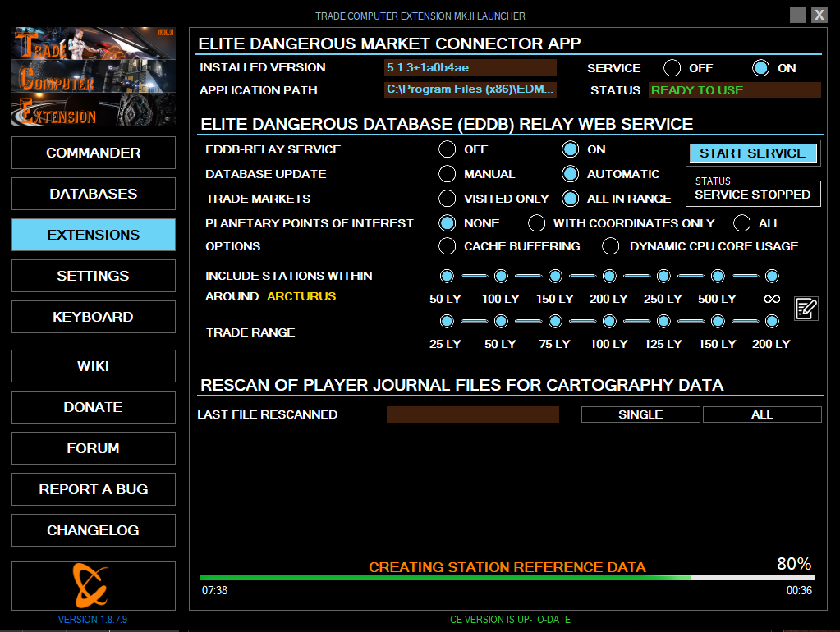Set station radius to 150 LY
Screen dimensions: 840x632
click(x=555, y=276)
